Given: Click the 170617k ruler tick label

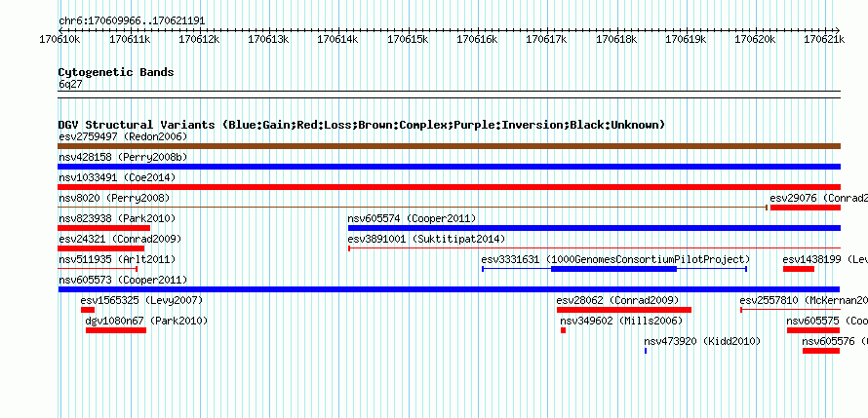Looking at the screenshot, I should coord(546,39).
